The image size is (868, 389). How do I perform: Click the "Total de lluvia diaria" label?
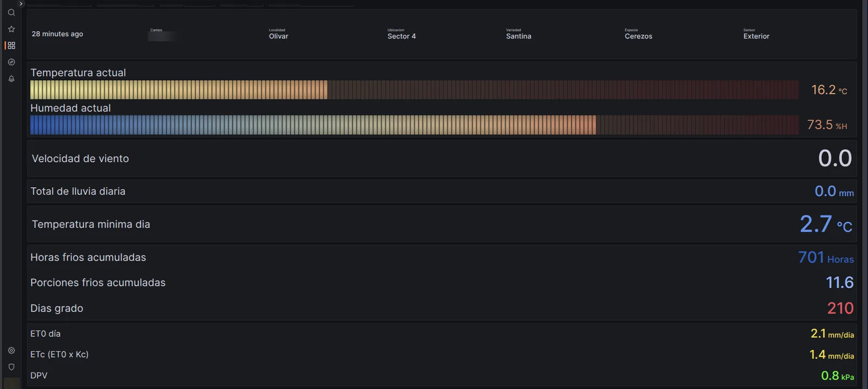pos(78,191)
